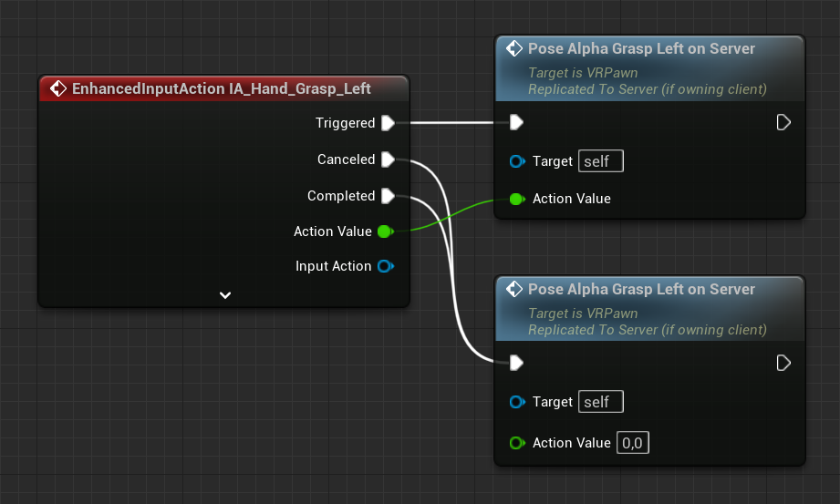Click the upper node's connected green Action Value pin
This screenshot has height=504, width=840.
pyautogui.click(x=517, y=200)
